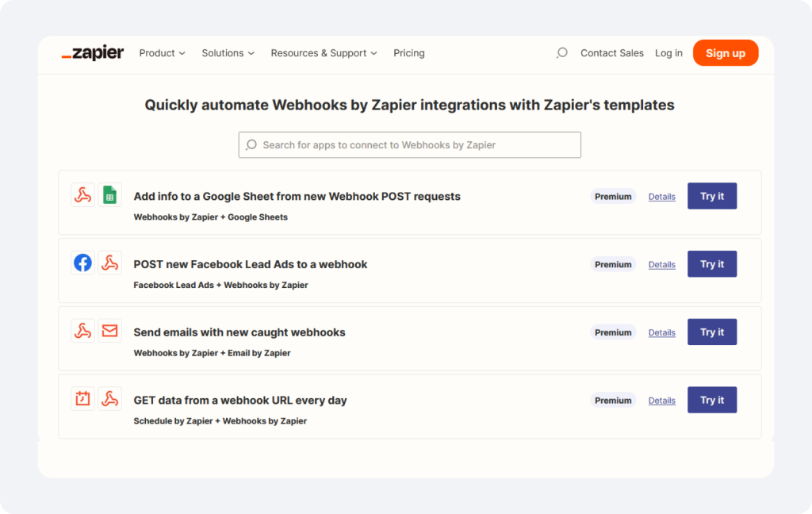Viewport: 812px width, 514px height.
Task: Click the Facebook icon in Lead Ads row
Action: (x=82, y=263)
